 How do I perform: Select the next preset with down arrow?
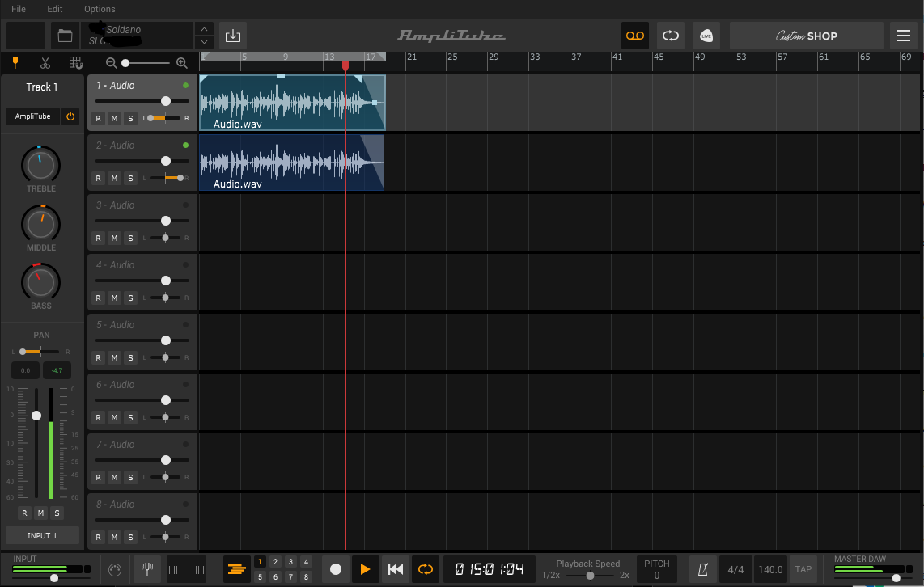tap(204, 42)
